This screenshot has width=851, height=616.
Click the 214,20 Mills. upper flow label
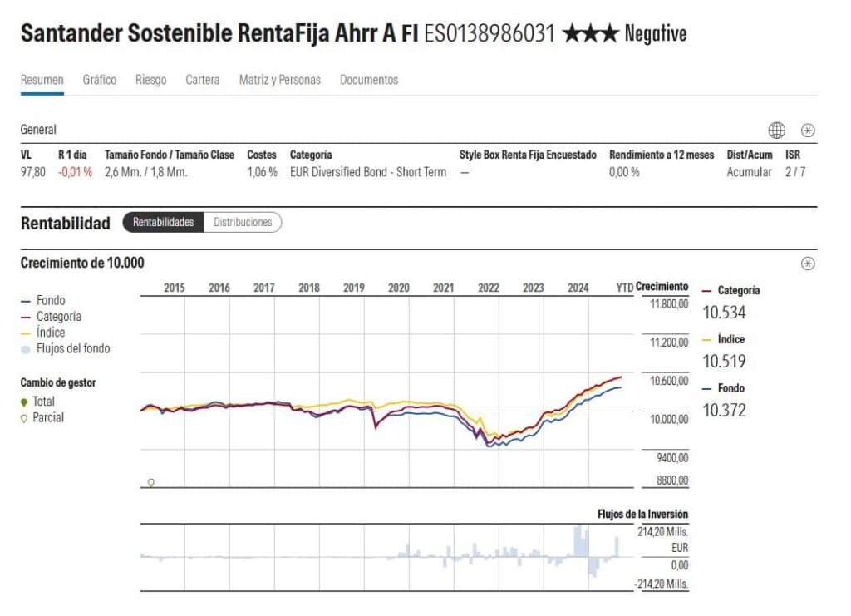[x=662, y=532]
